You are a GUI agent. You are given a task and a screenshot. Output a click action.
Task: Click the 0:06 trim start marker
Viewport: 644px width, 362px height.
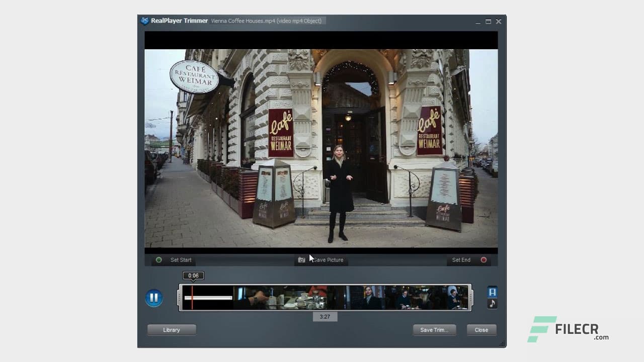(x=193, y=276)
